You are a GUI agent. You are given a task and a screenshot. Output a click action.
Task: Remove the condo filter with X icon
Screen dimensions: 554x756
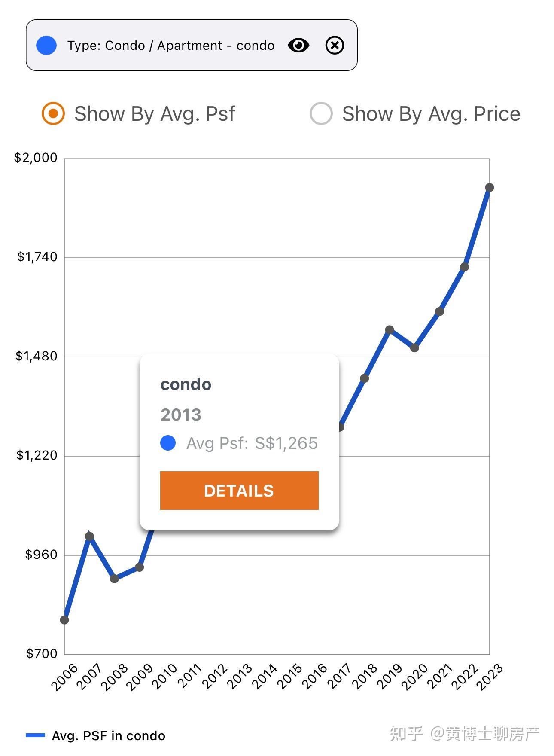(x=335, y=45)
